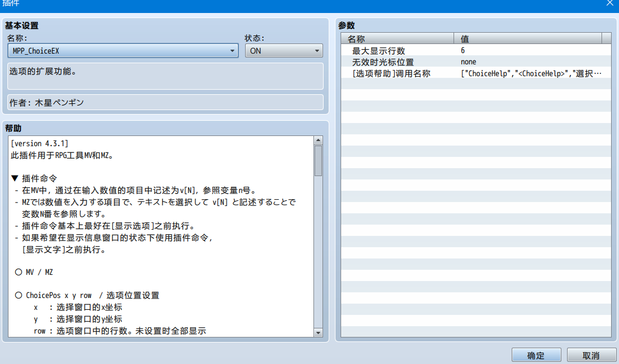This screenshot has width=619, height=364.
Task: Click the 确定 button
Action: pyautogui.click(x=536, y=356)
